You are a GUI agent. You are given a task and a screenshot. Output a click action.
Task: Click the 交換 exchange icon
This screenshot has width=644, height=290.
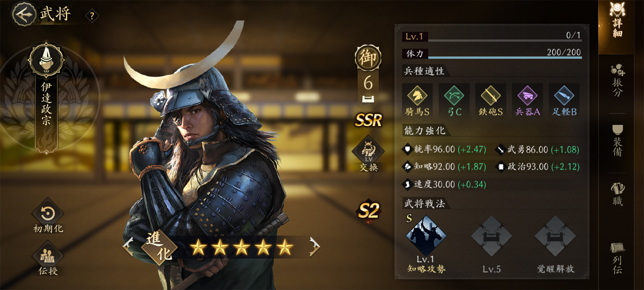369,154
